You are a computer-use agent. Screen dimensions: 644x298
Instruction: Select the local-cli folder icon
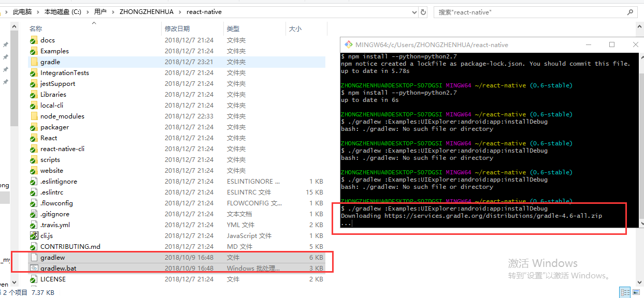click(x=34, y=106)
